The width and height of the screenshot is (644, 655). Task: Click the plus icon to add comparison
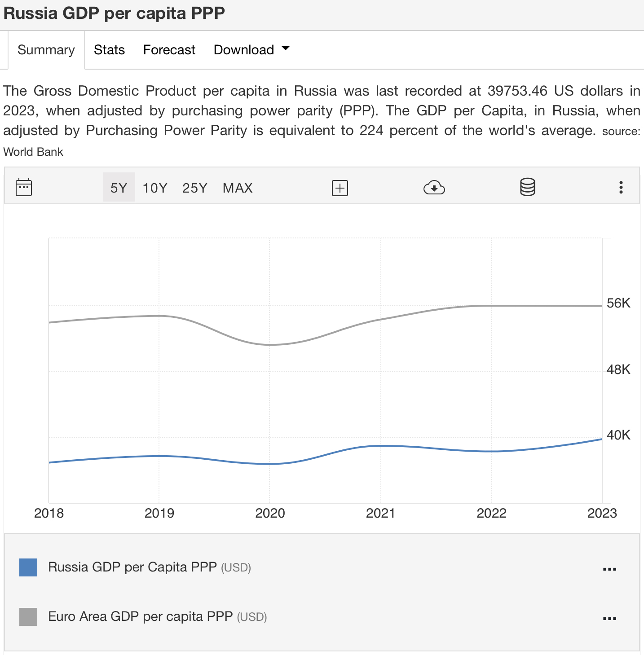[340, 188]
